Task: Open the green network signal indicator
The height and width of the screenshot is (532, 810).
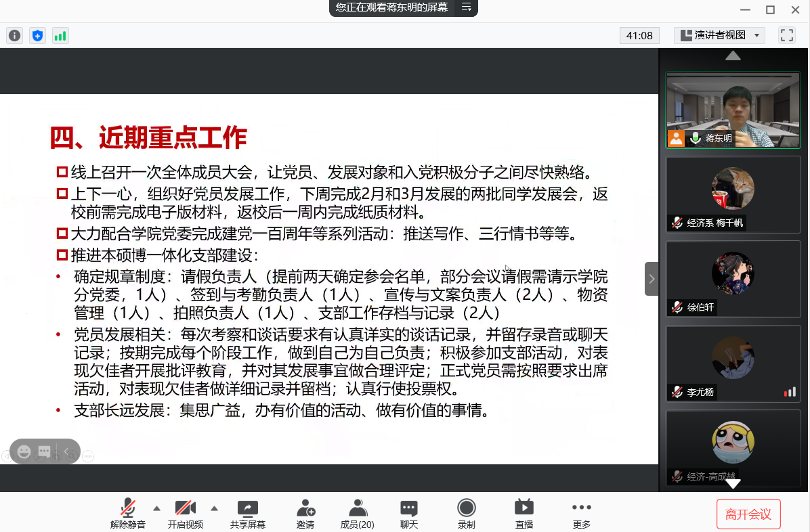Action: [x=60, y=36]
